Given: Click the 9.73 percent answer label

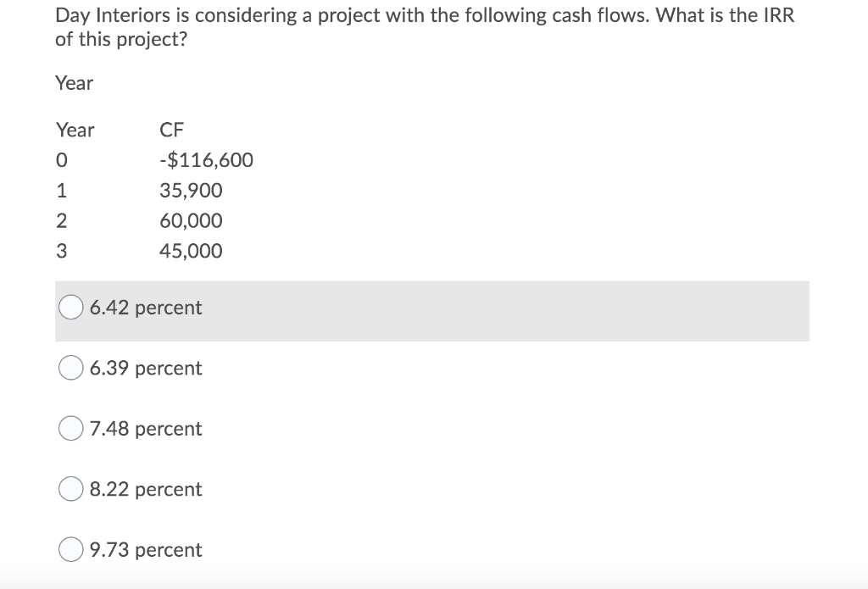Looking at the screenshot, I should pos(145,549).
